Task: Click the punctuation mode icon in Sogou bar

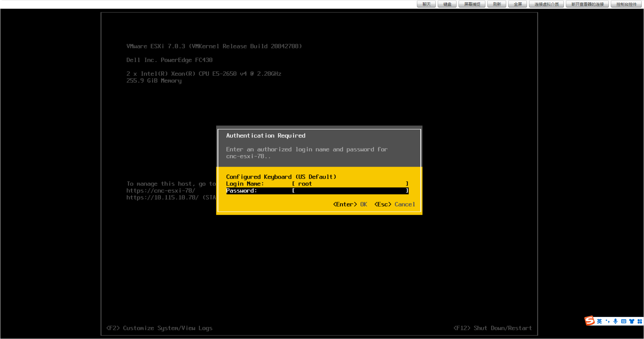Action: pyautogui.click(x=608, y=321)
